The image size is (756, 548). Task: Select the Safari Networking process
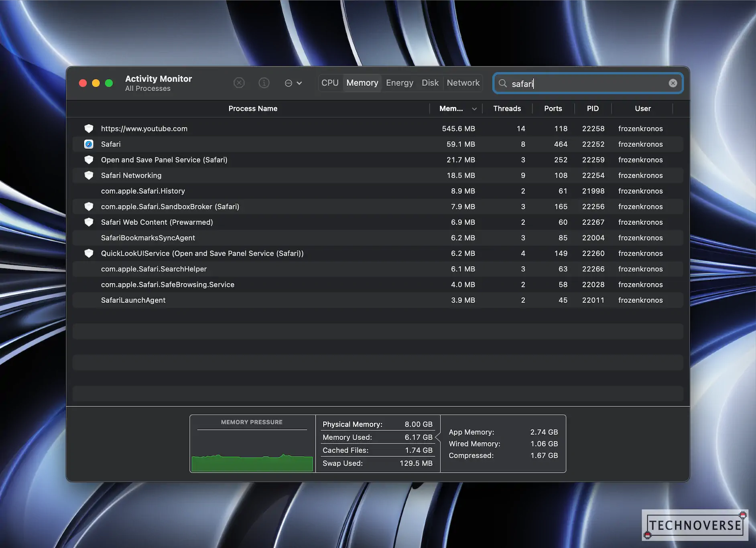131,175
